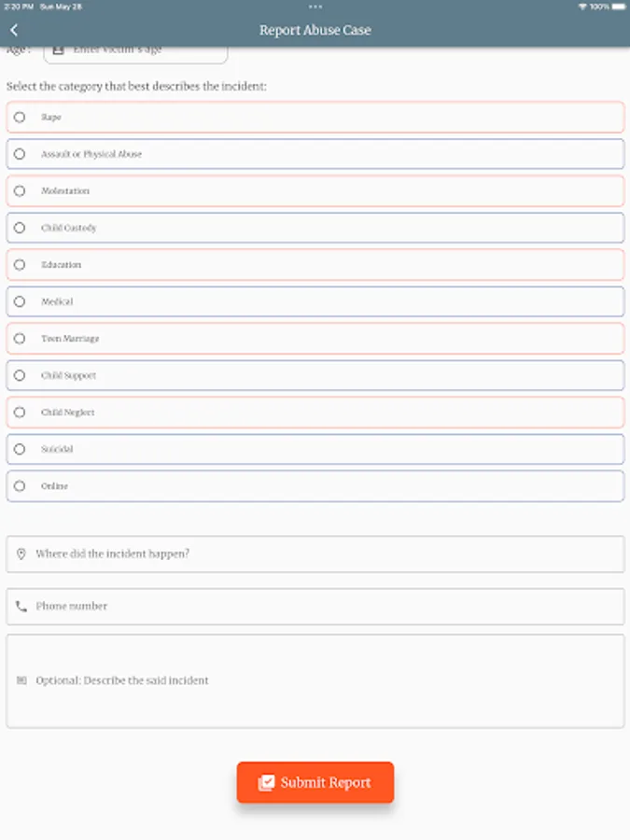630x840 pixels.
Task: Pick the Child Custody category
Action: pyautogui.click(x=20, y=228)
